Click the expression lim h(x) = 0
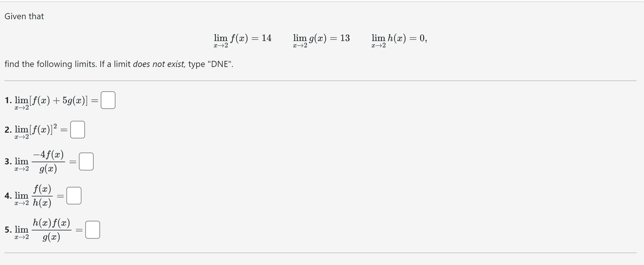 (x=399, y=38)
